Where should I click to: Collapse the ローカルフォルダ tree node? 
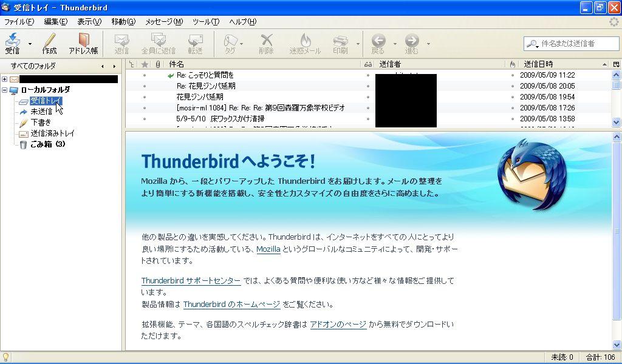click(5, 90)
